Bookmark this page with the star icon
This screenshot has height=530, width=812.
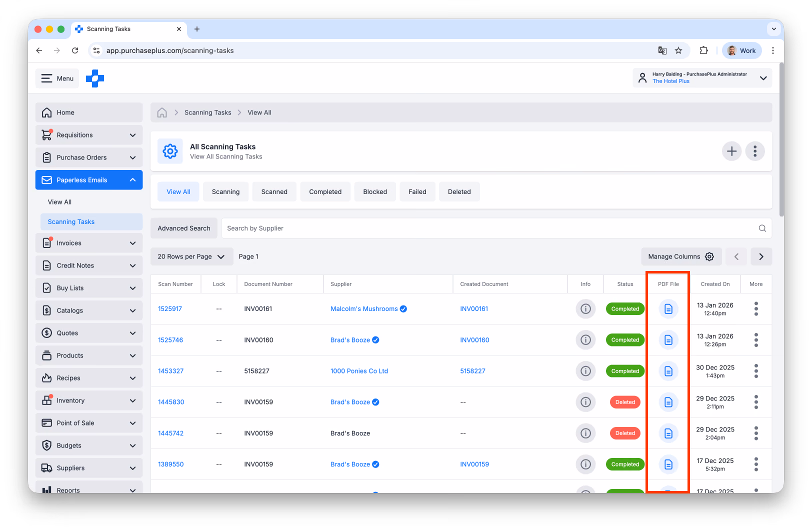[x=678, y=50]
